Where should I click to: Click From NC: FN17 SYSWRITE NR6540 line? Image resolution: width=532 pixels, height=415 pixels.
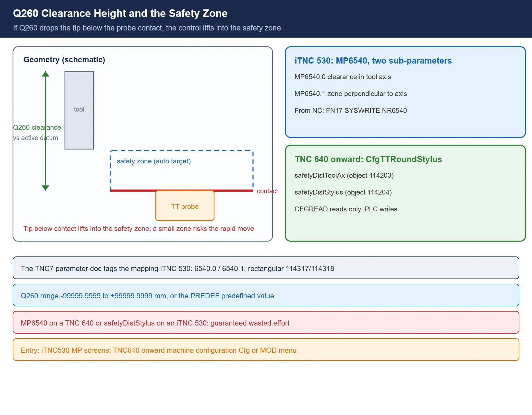[x=351, y=111]
